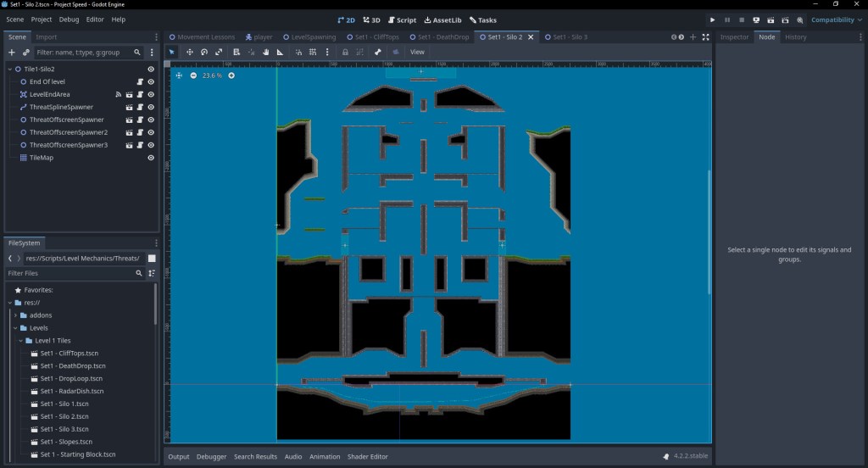868x468 pixels.
Task: Open script attached to End Of level
Action: (x=140, y=81)
